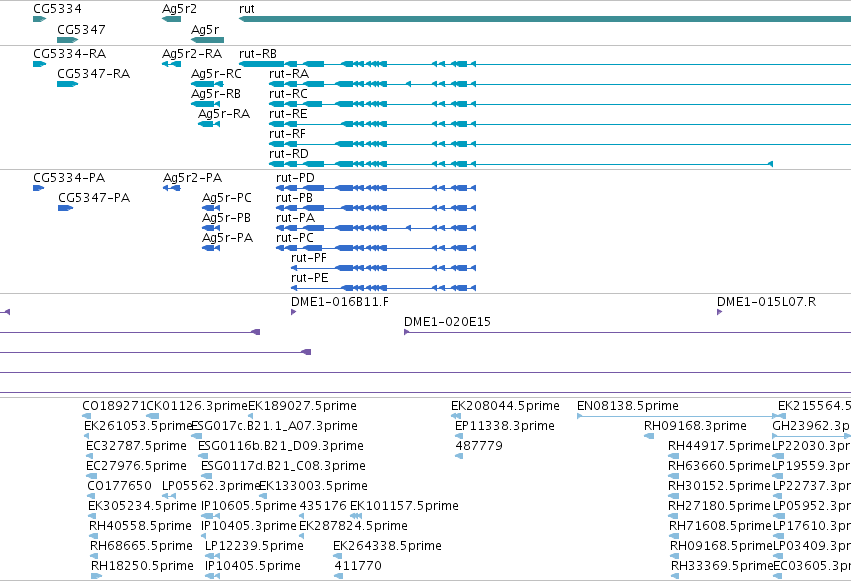
Task: Select transcript Ag5r-RB
Action: point(215,94)
